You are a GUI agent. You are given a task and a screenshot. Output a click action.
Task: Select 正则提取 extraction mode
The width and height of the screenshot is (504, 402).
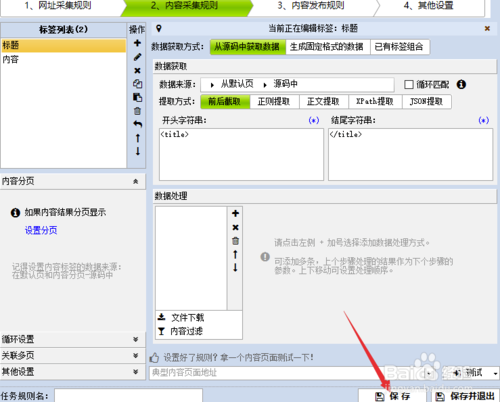(274, 102)
